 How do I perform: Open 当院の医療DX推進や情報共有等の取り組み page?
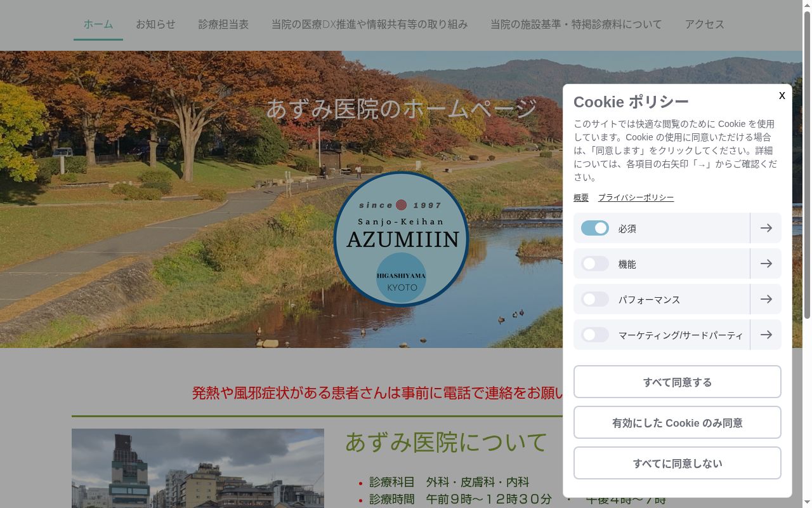(x=369, y=24)
